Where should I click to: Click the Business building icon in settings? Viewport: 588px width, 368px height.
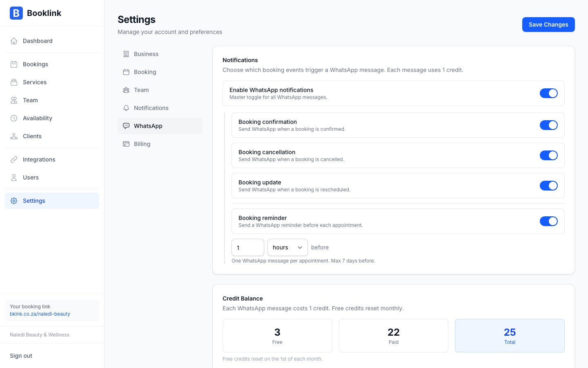point(126,54)
